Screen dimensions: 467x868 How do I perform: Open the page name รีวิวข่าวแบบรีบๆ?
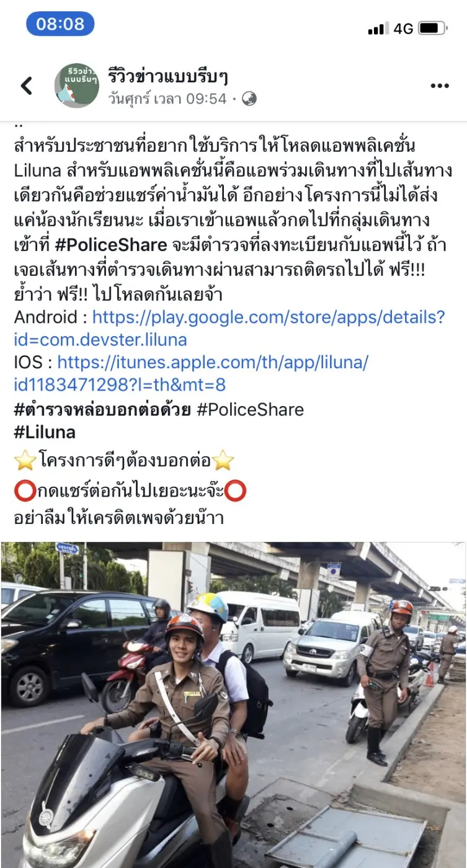click(x=168, y=76)
